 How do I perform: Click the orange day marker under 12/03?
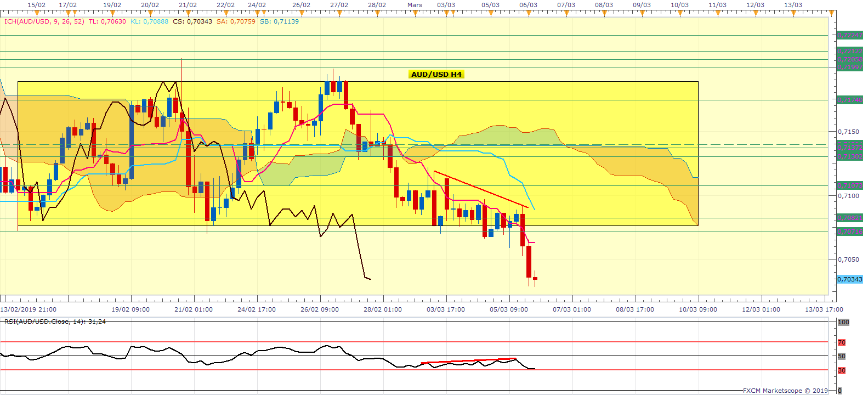(756, 14)
